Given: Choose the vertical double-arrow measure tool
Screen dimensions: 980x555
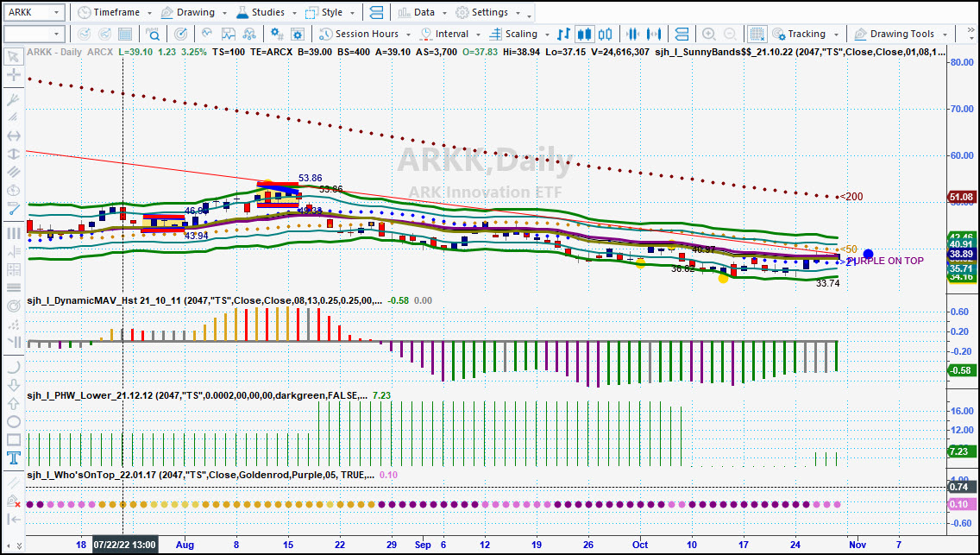Looking at the screenshot, I should click(x=13, y=154).
